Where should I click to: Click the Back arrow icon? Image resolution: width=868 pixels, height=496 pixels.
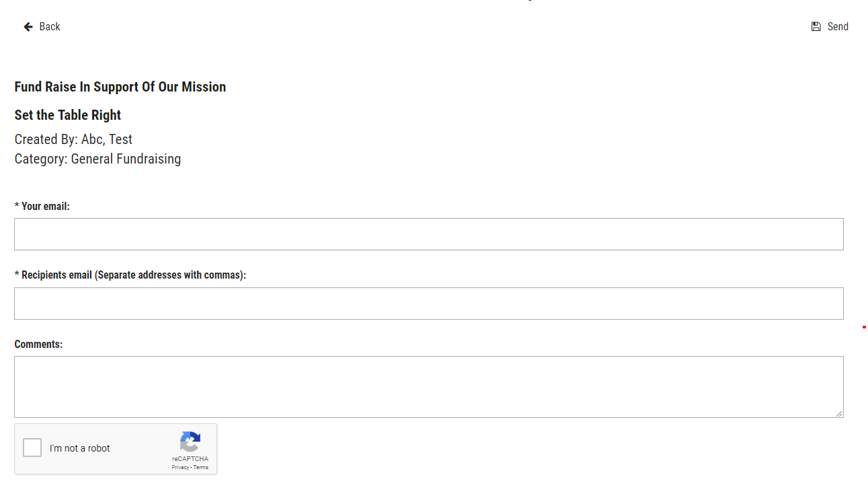click(28, 27)
